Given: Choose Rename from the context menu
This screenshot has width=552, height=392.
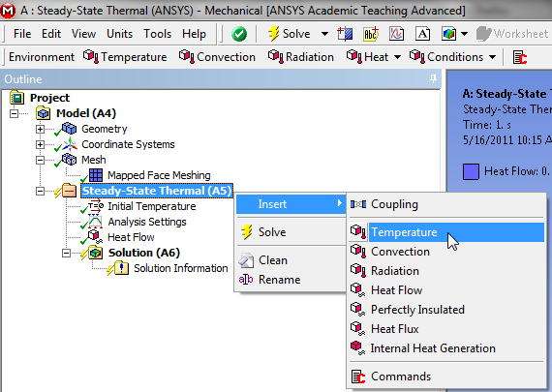Looking at the screenshot, I should click(291, 280).
